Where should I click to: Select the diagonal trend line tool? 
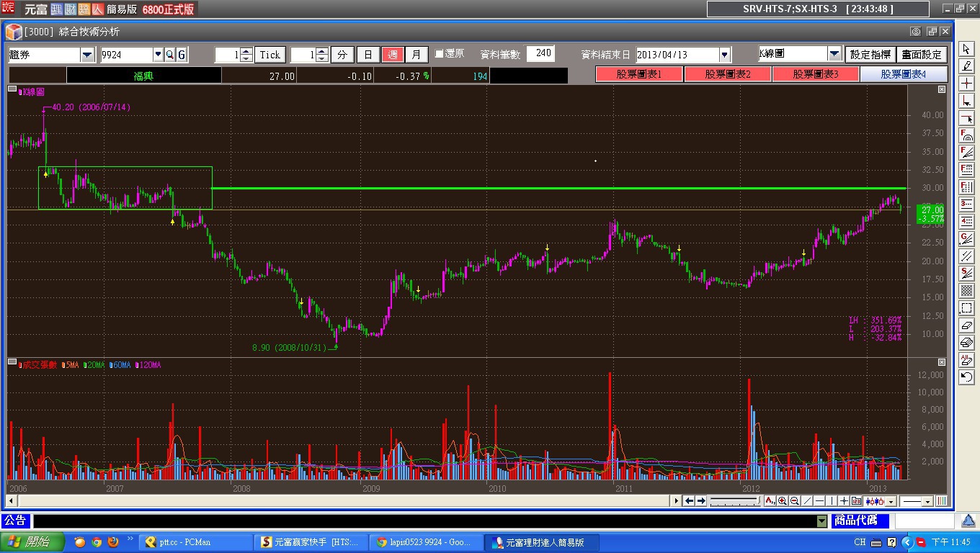(807, 501)
